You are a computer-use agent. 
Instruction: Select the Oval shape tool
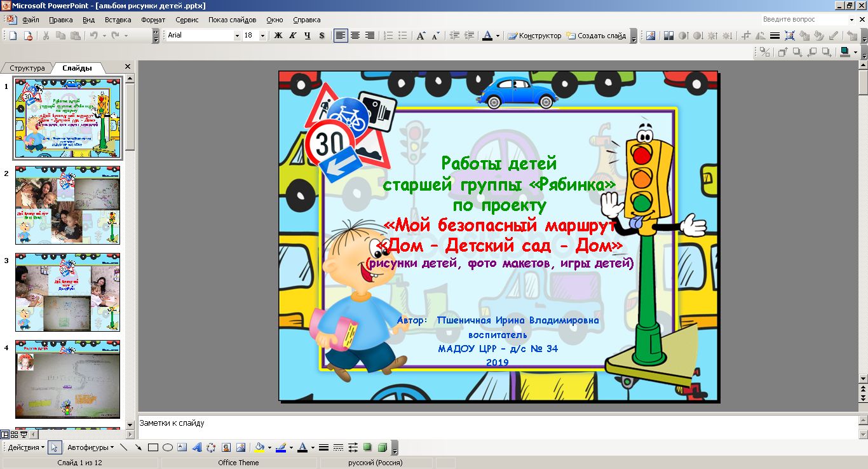coord(168,447)
